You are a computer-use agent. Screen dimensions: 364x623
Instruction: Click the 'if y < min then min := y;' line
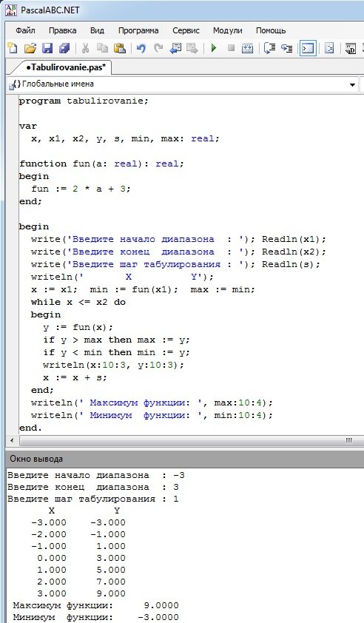pos(116,353)
